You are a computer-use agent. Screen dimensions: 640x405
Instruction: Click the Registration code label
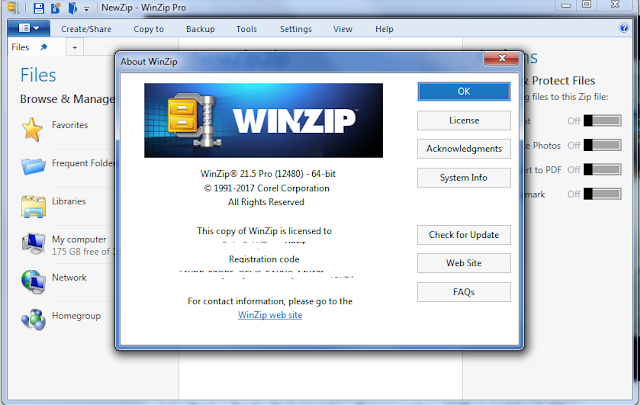(x=264, y=259)
